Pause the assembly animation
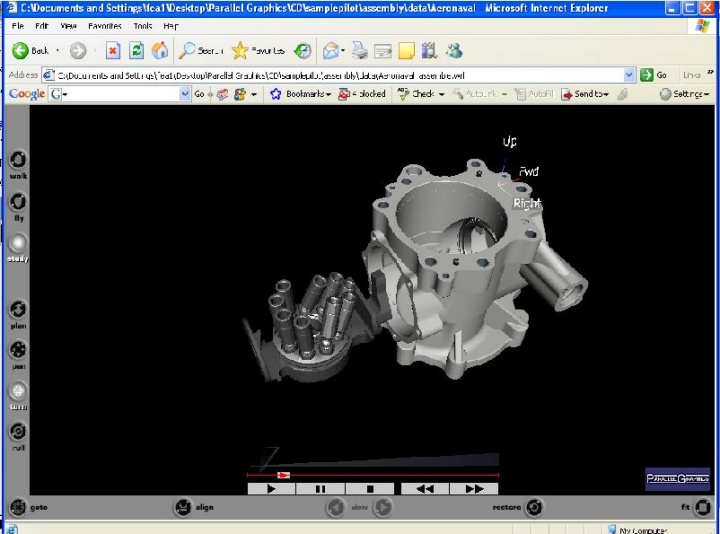The image size is (720, 534). [321, 489]
